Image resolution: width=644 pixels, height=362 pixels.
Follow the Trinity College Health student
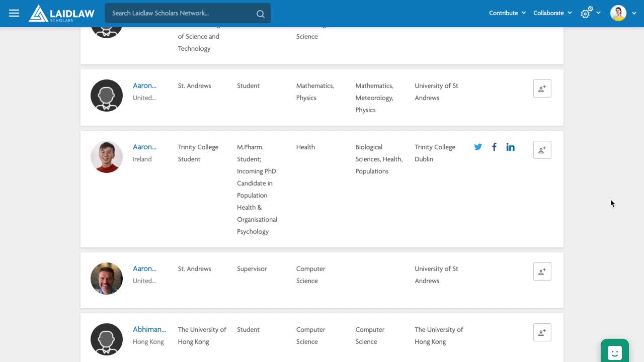(x=542, y=150)
